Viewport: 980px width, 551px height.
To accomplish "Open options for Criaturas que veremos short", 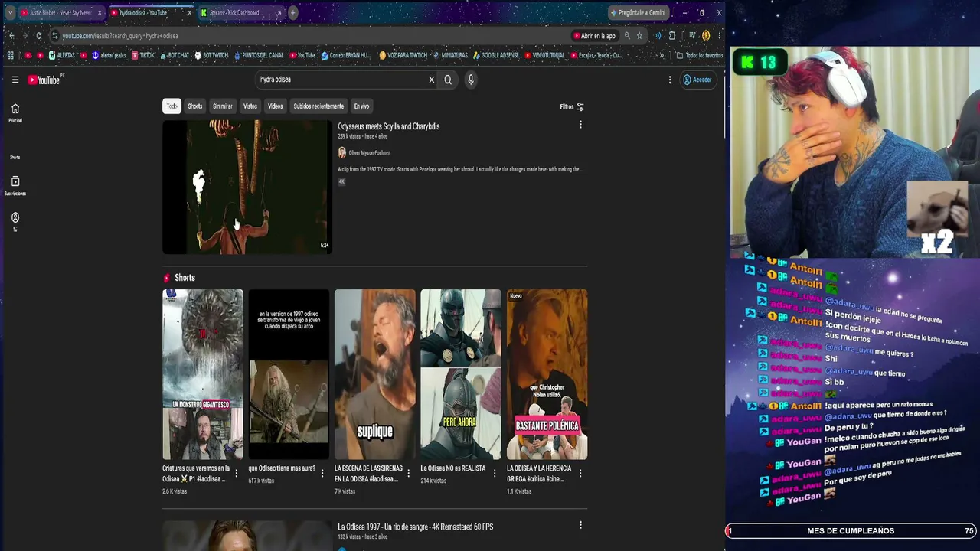I will click(236, 473).
